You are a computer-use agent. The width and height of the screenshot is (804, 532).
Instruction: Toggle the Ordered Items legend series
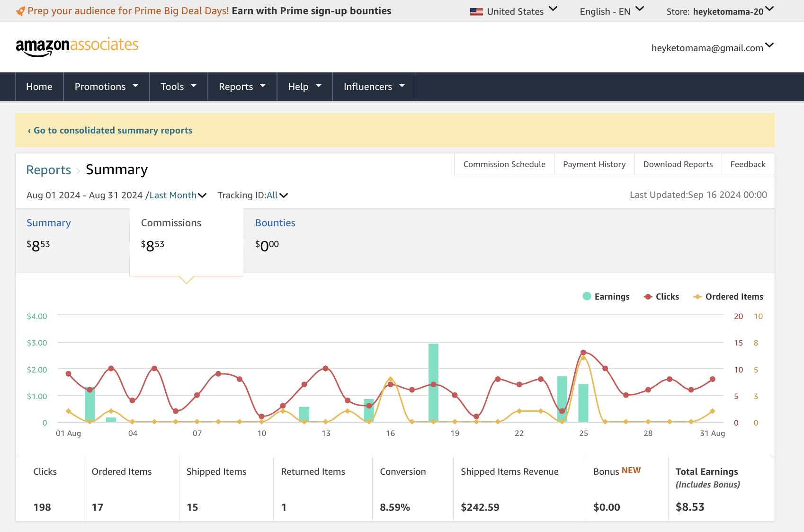coord(728,296)
